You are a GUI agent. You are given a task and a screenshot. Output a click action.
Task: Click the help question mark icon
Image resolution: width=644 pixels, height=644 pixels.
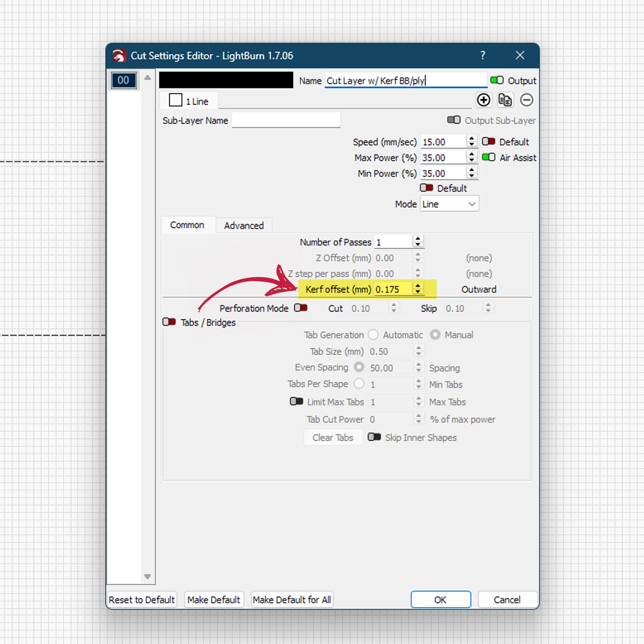coord(482,55)
